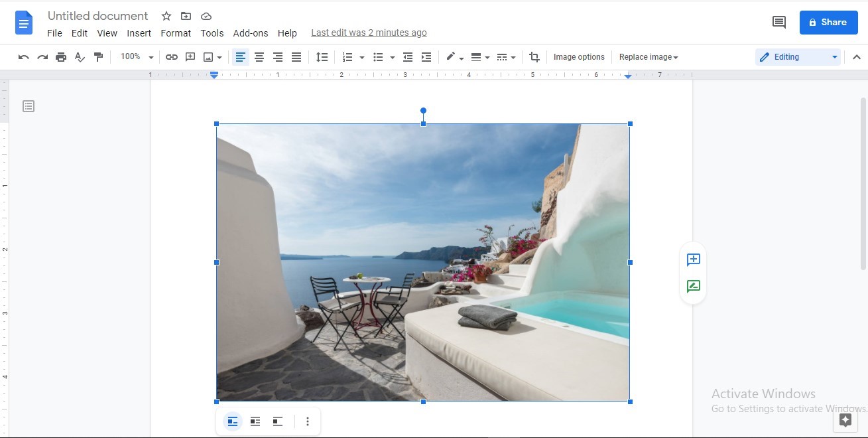Star the document
Screen dimensions: 868x438
166,16
